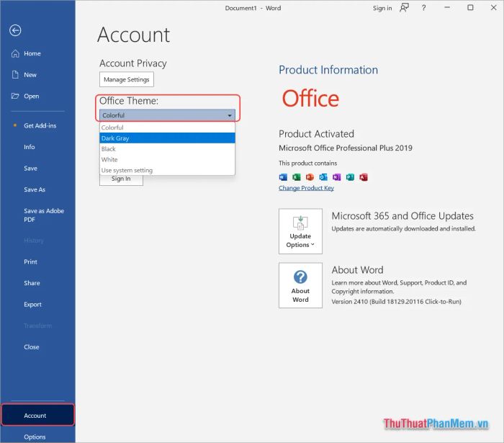Click the Word app icon under product contains
The height and width of the screenshot is (443, 504).
pos(283,177)
